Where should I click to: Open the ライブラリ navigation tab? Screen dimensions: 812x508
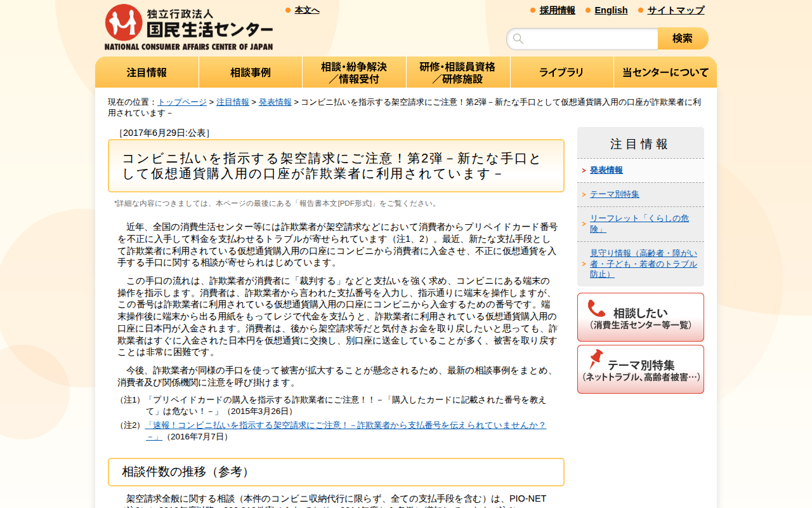[561, 72]
